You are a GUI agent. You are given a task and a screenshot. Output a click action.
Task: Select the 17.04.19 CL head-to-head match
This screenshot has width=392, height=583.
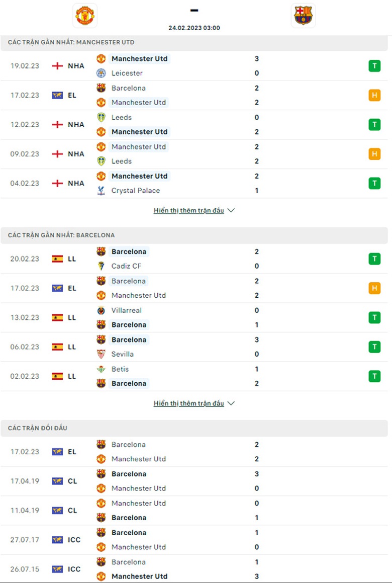tap(196, 481)
